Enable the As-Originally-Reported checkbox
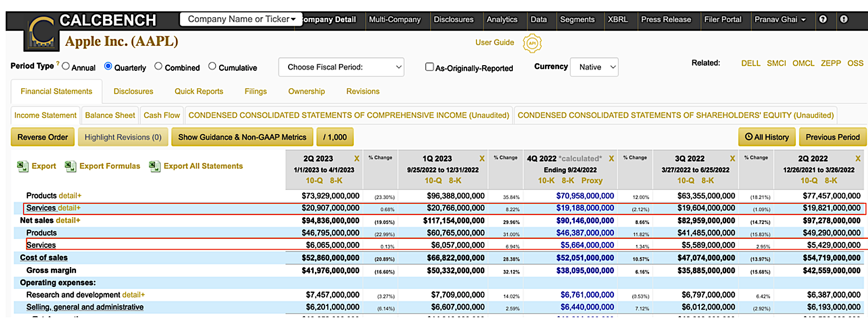The width and height of the screenshot is (868, 321). click(x=429, y=67)
